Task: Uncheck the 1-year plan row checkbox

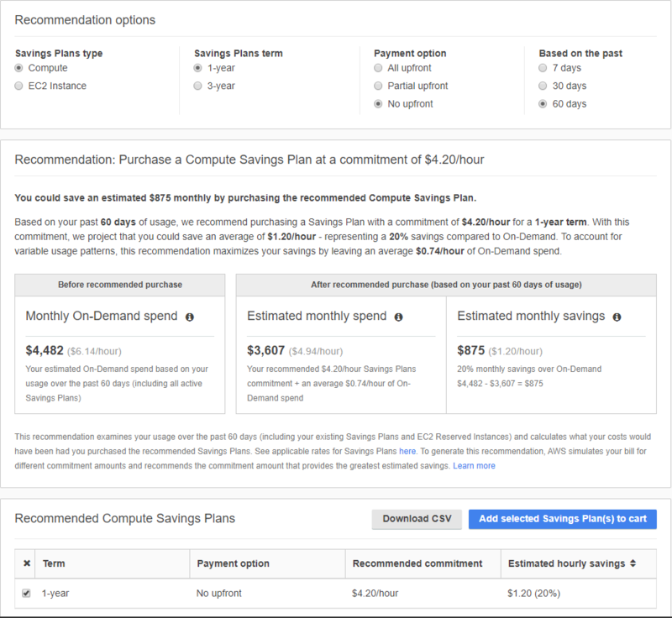Action: pos(26,593)
